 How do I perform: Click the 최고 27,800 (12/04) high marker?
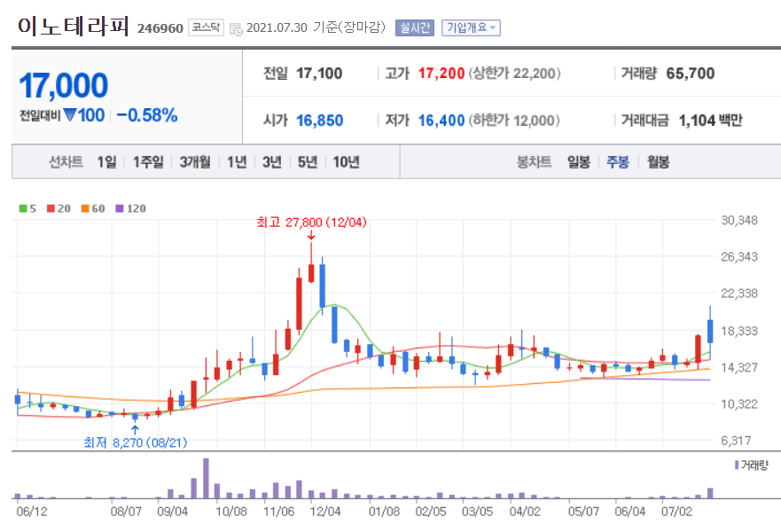click(x=312, y=223)
